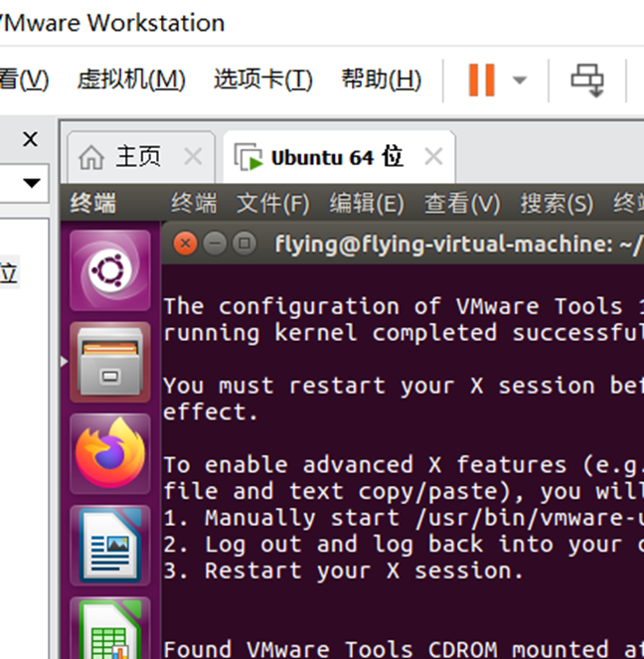This screenshot has height=659, width=644.
Task: Open the 帮助(H) menu
Action: [382, 79]
